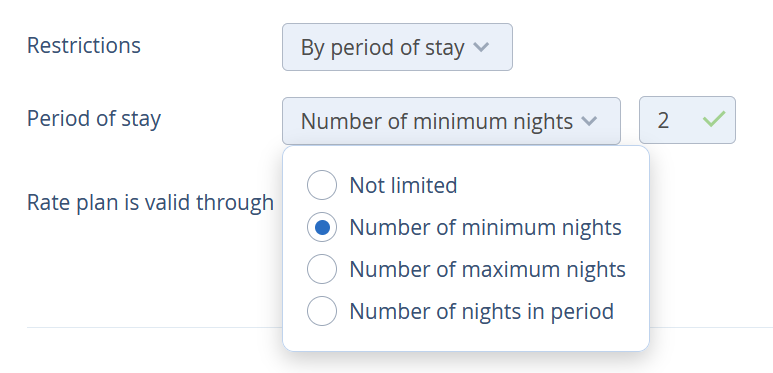This screenshot has width=773, height=373.
Task: Click the By period of stay text
Action: [383, 48]
